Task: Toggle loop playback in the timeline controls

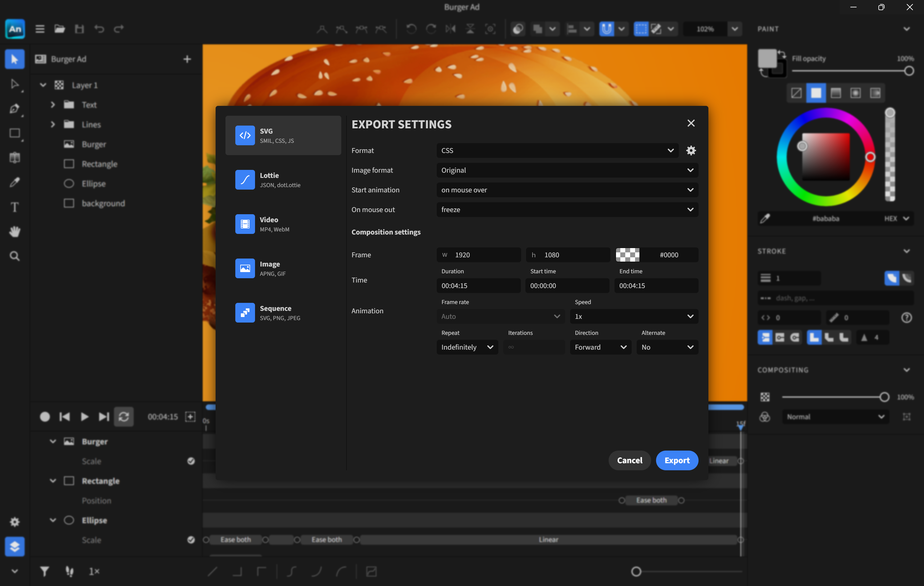Action: tap(124, 417)
